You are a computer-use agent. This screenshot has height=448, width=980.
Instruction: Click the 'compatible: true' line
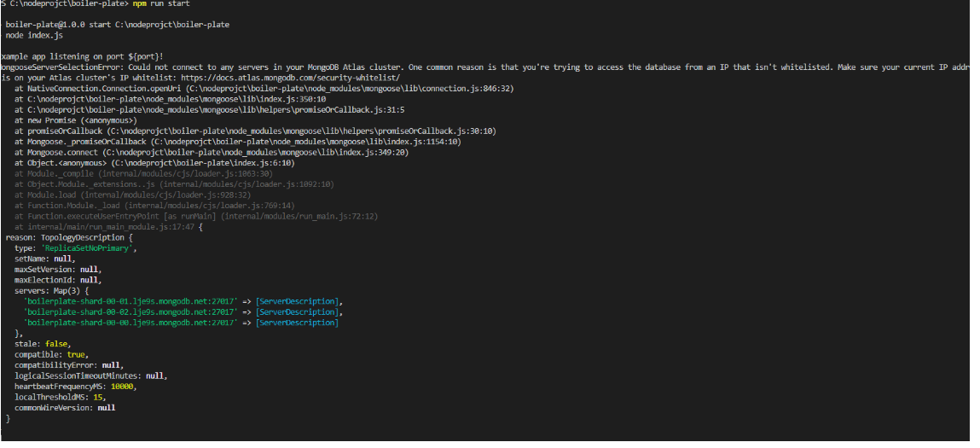pos(51,355)
